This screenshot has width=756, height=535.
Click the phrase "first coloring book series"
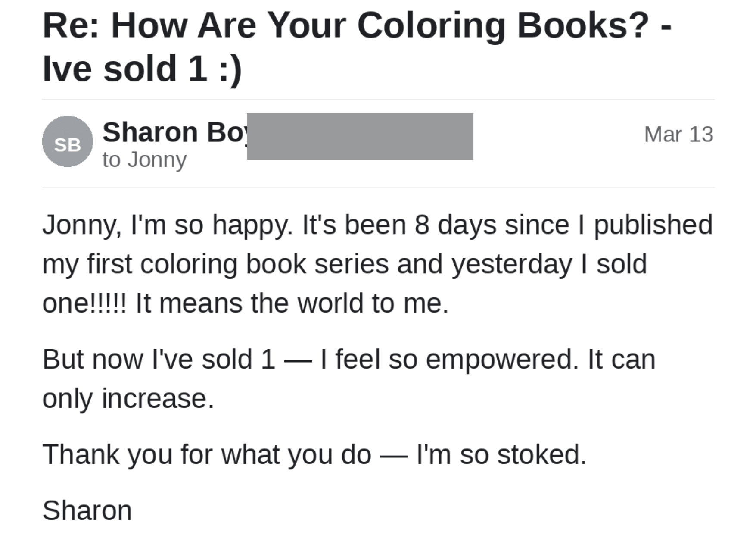click(238, 264)
